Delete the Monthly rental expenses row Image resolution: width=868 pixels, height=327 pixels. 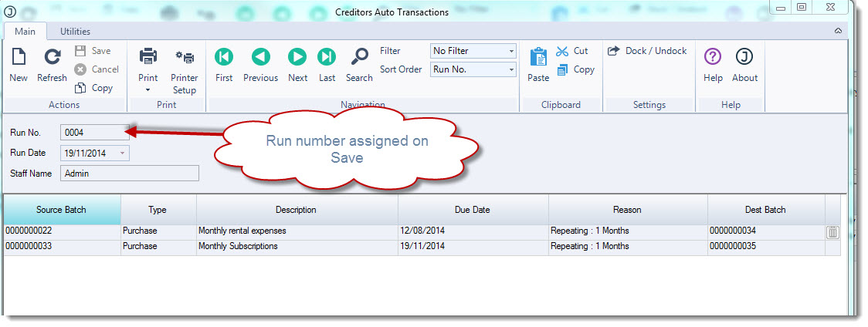coord(832,232)
